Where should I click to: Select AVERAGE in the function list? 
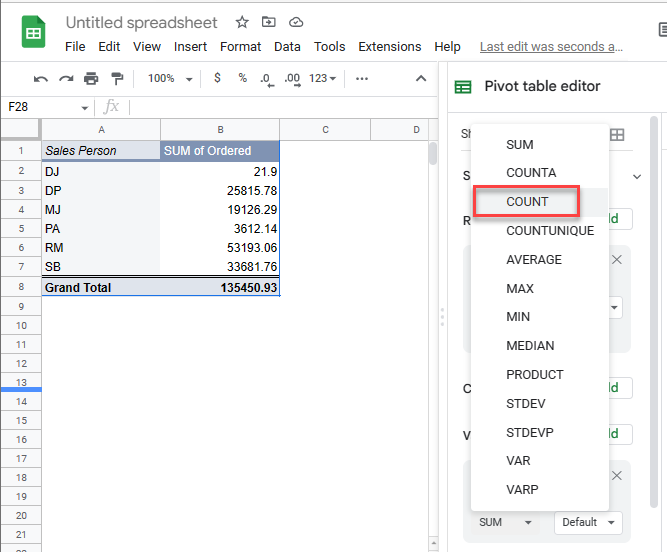pos(534,260)
